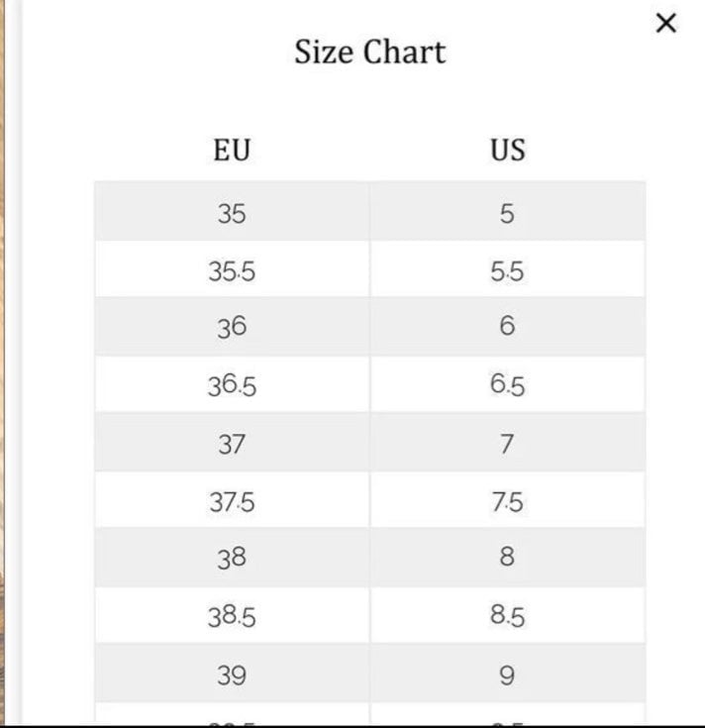Screen dimensions: 705x728
Task: Click EU size 38 cell
Action: click(x=232, y=557)
